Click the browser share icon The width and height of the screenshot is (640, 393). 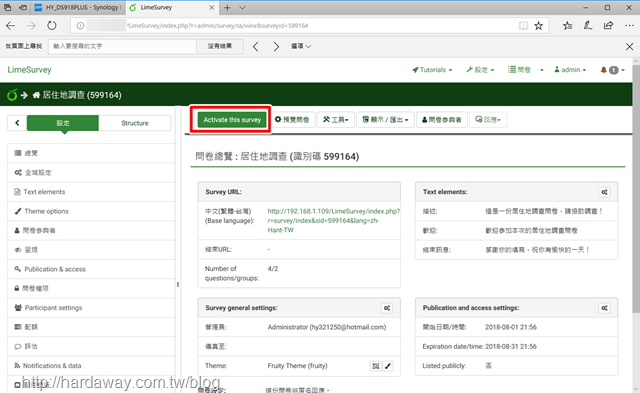click(x=609, y=26)
